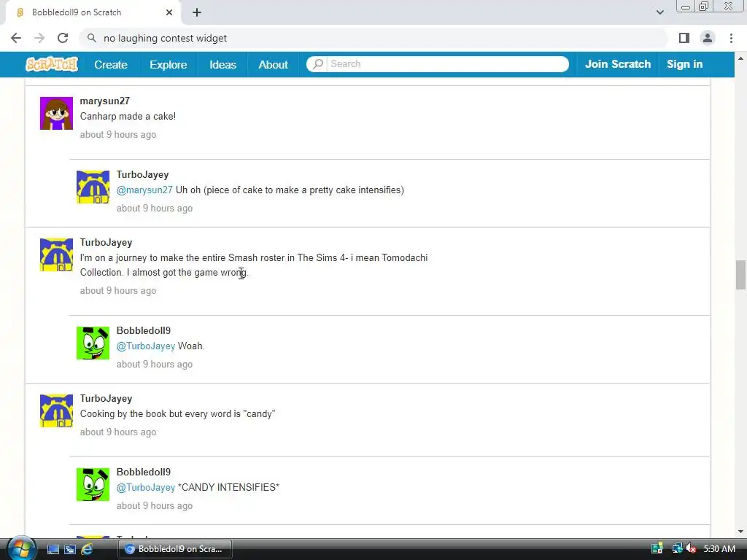
Task: Click the @TurboJayey mention before Woah
Action: [146, 346]
